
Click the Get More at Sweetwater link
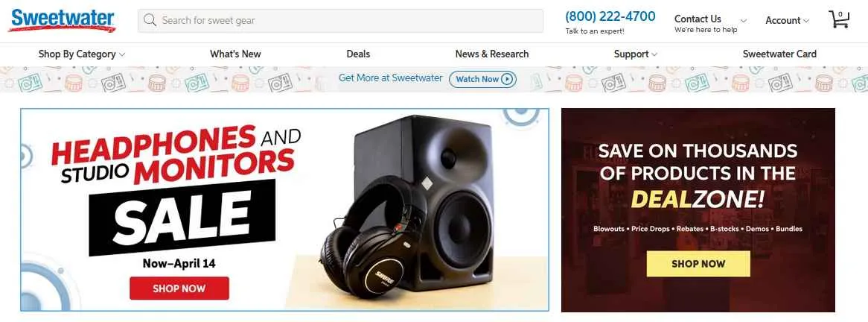coord(390,78)
